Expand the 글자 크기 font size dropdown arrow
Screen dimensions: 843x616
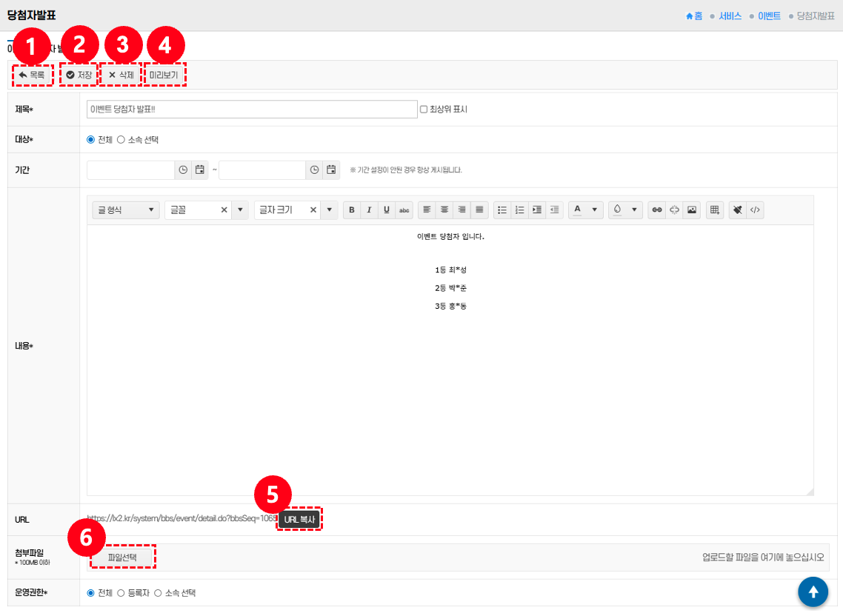point(329,210)
